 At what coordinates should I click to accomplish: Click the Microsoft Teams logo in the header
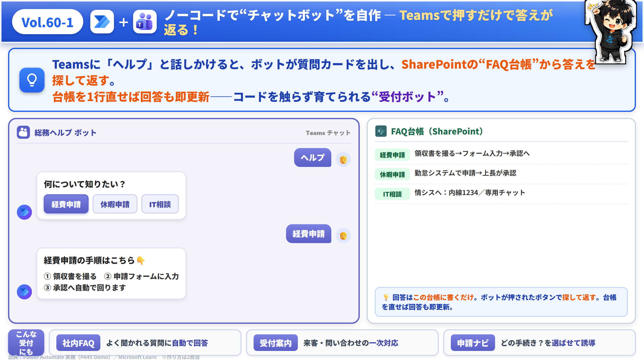click(145, 22)
